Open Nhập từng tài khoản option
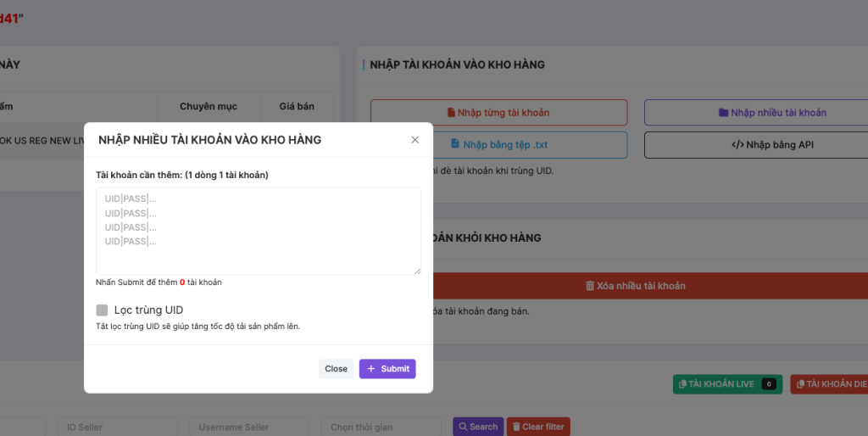The height and width of the screenshot is (436, 868). [498, 113]
